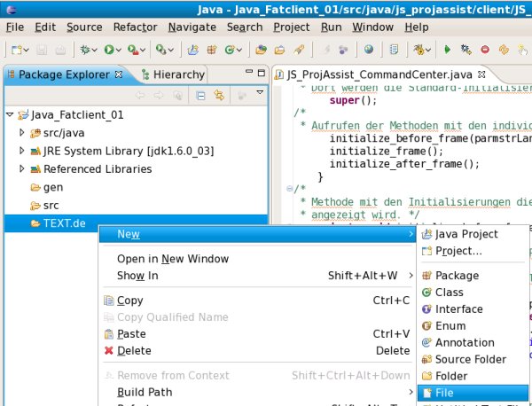Select Open in New Window menu entry
Screen dimensions: 532x406
point(172,259)
